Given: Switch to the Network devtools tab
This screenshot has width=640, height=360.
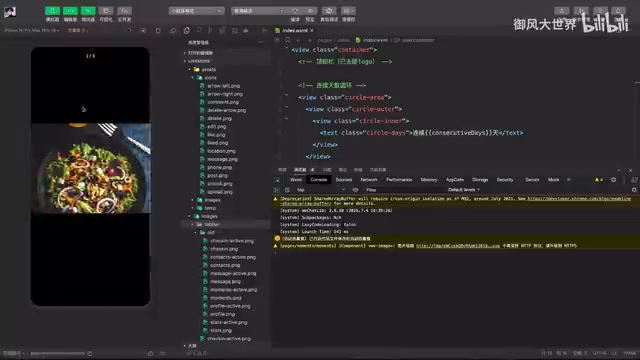Looking at the screenshot, I should (369, 180).
